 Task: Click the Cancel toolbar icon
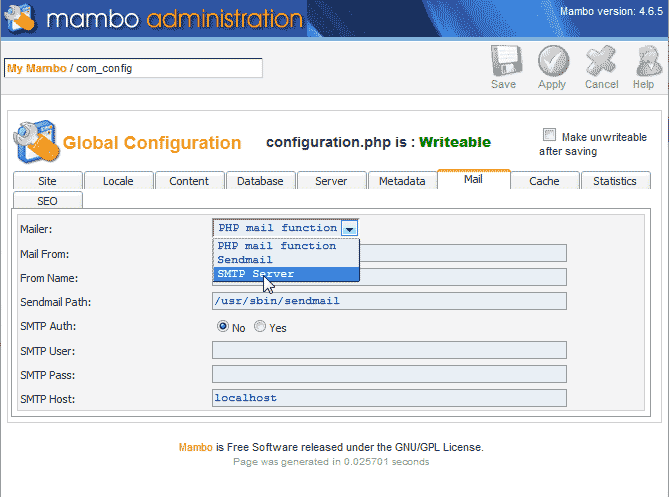coord(601,65)
